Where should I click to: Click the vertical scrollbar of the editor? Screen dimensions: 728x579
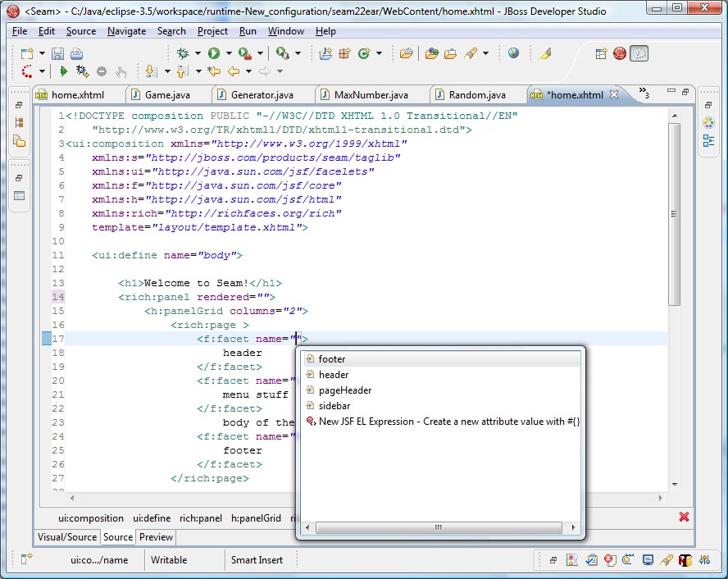[x=674, y=213]
